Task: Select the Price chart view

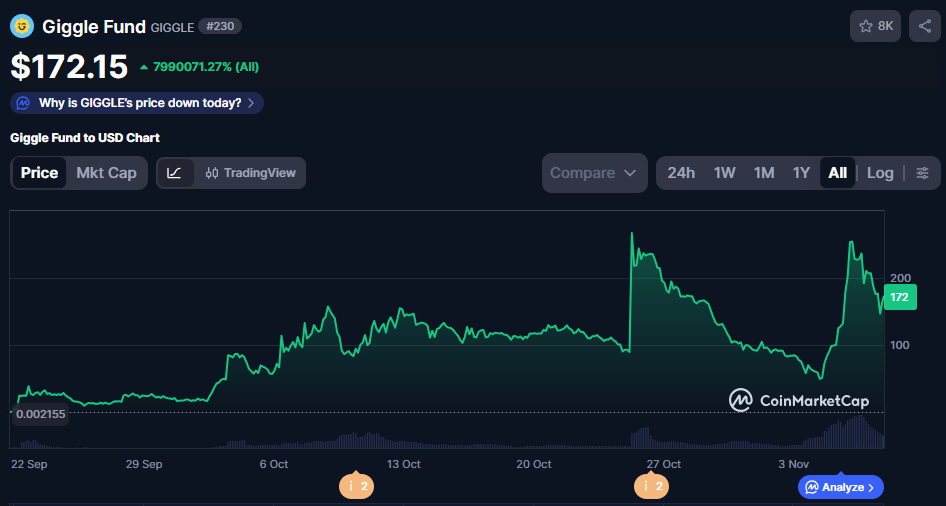Action: tap(40, 173)
